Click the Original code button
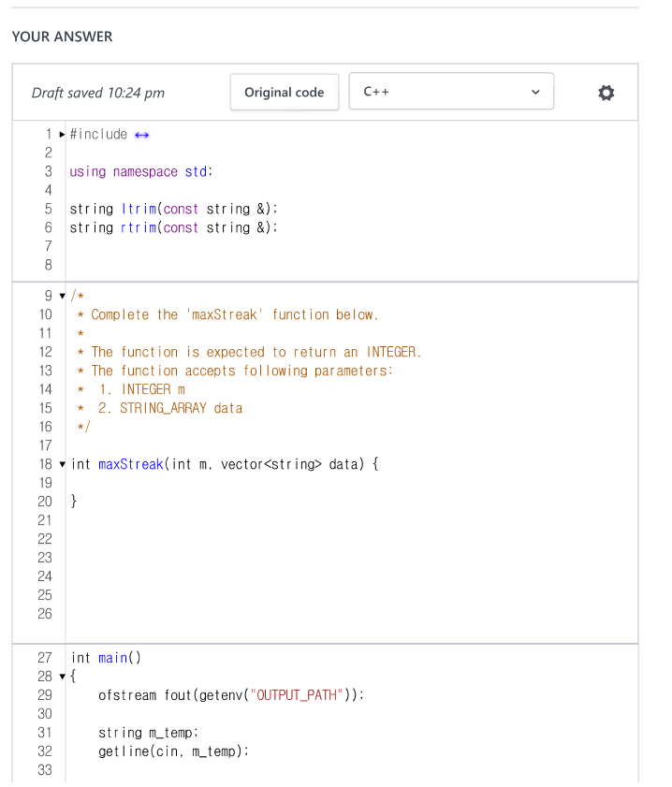Viewport: 672px width, 787px height. [285, 93]
